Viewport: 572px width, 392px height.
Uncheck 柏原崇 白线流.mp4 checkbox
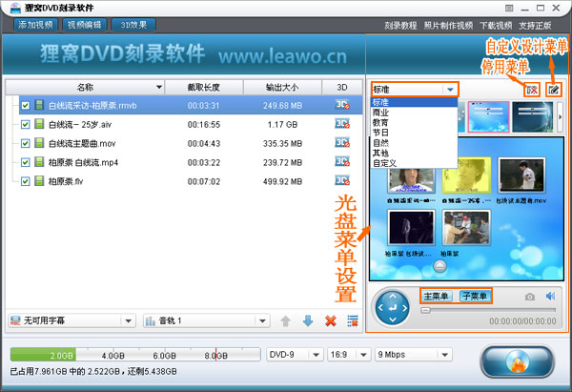pos(25,162)
